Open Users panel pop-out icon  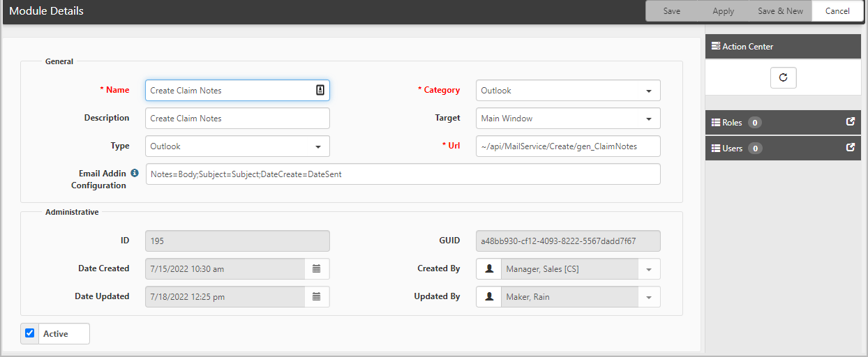pos(850,148)
